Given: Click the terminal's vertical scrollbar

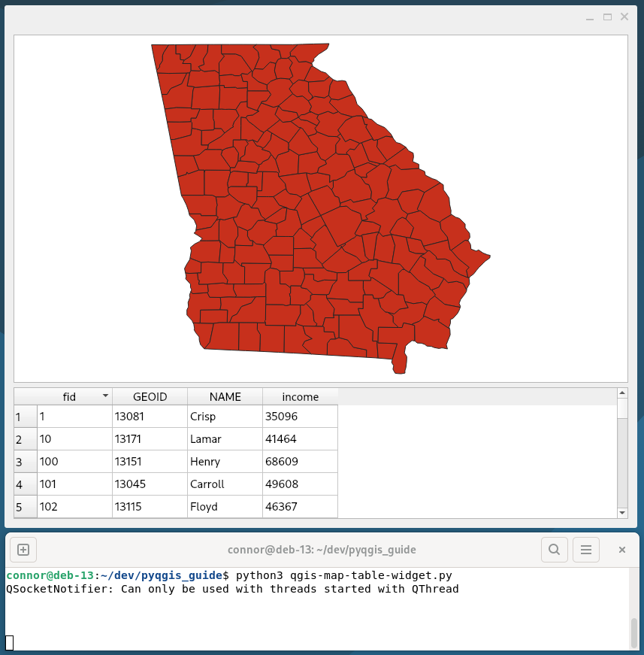Looking at the screenshot, I should coord(634,630).
